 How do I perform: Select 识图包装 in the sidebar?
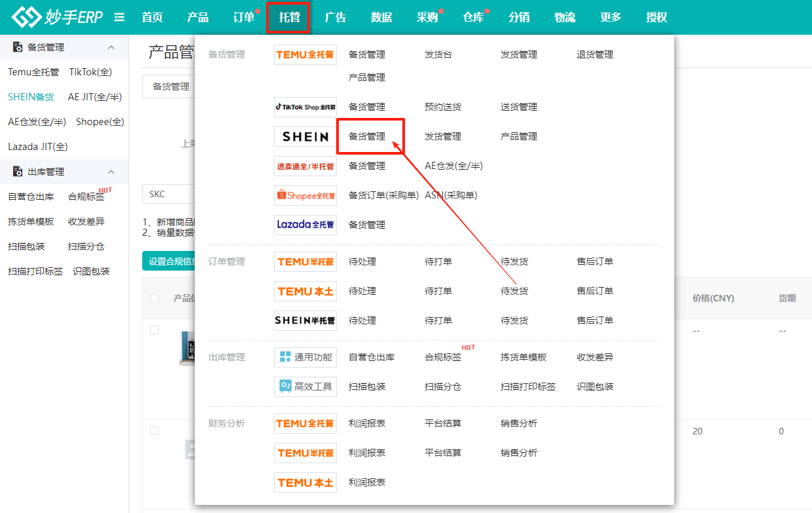pos(91,271)
